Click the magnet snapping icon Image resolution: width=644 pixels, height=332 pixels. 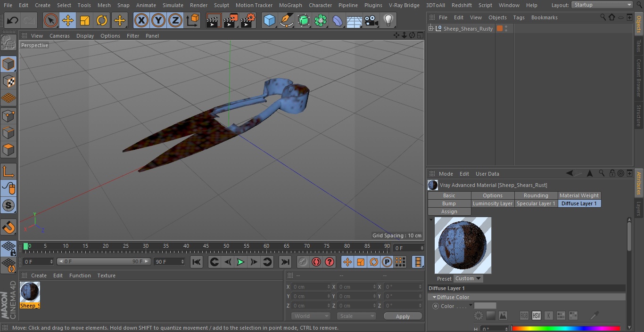click(x=8, y=227)
